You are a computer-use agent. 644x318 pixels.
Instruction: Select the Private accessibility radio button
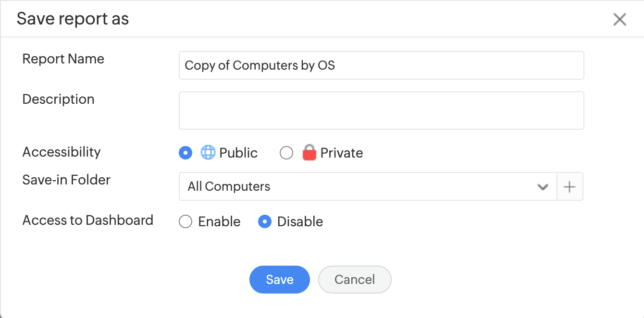tap(286, 153)
